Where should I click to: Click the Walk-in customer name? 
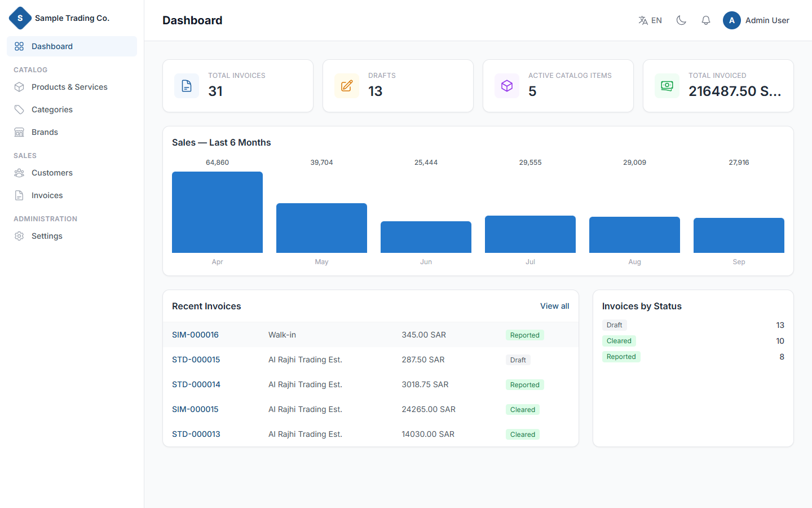pos(282,335)
